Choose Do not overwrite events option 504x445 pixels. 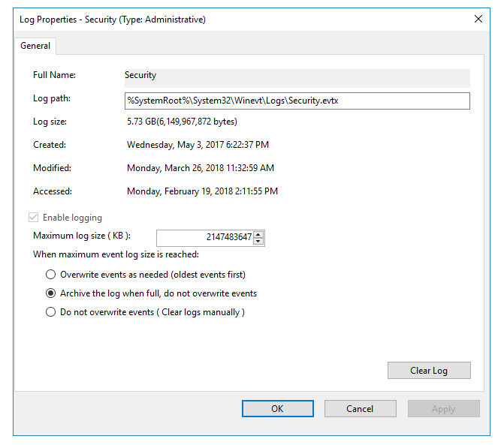click(50, 312)
